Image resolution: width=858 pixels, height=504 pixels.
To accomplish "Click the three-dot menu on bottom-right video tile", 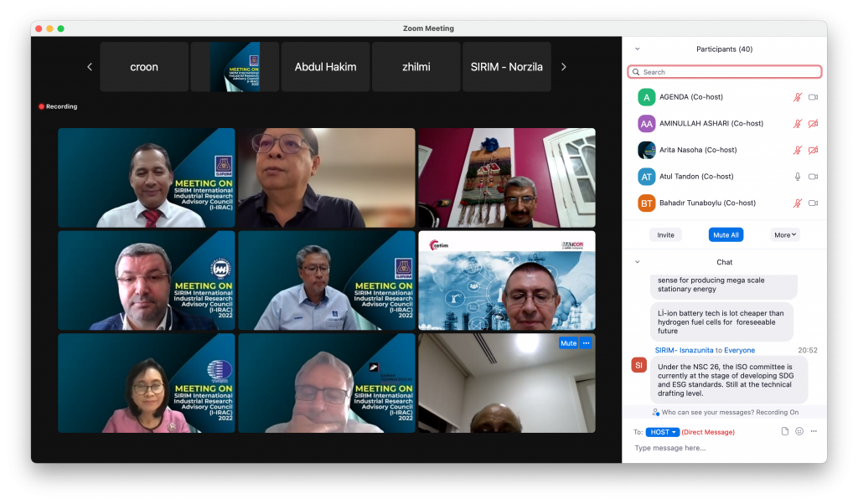I will pos(586,343).
